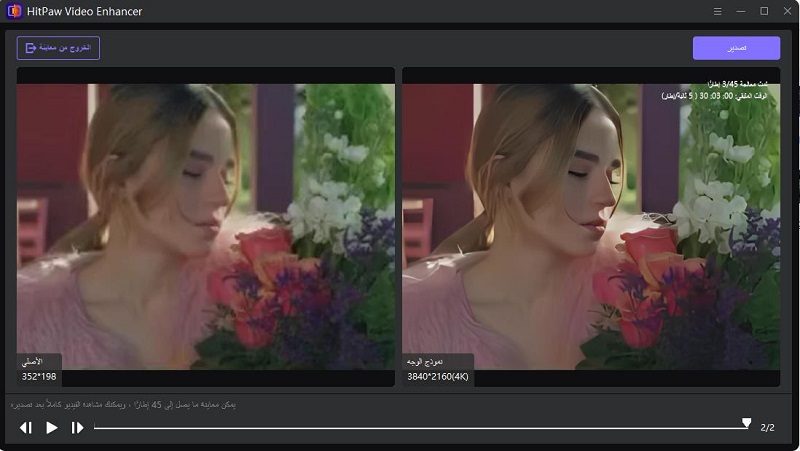Viewport: 800px width, 451px height.
Task: Open the hamburger menu in title bar
Action: [717, 11]
